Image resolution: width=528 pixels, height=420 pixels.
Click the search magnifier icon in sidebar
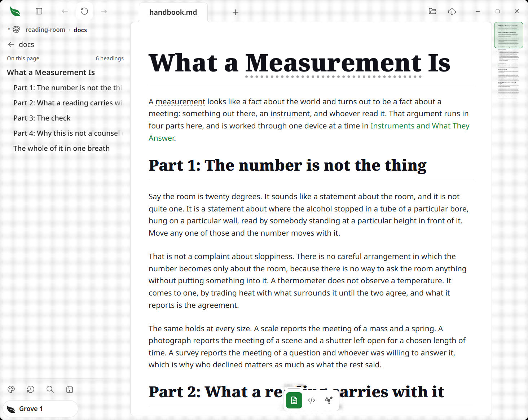(x=50, y=389)
